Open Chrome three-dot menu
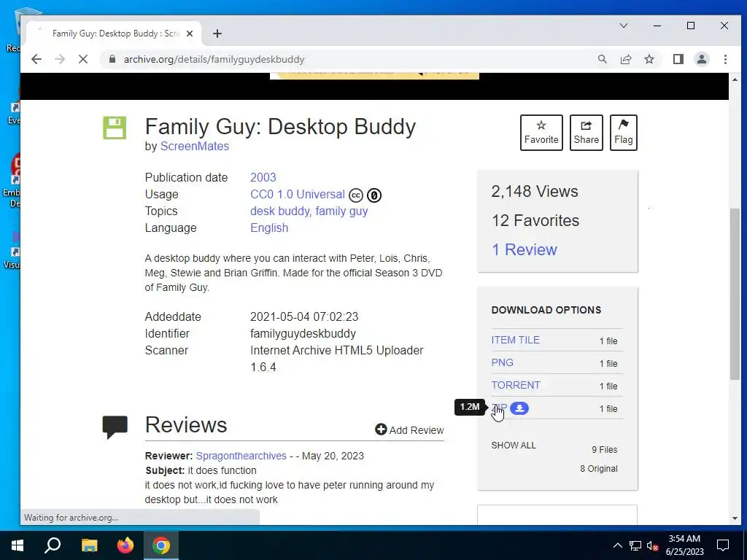This screenshot has width=747, height=560. 725,59
